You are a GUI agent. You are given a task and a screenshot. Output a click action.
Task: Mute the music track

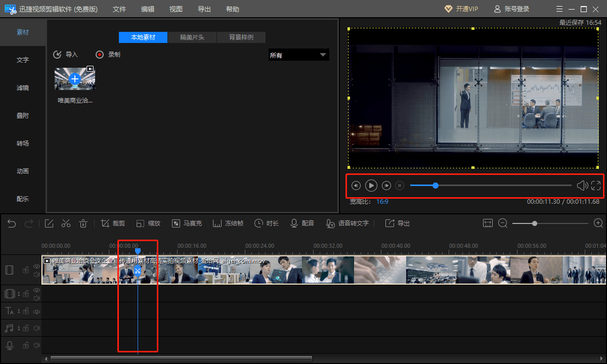36,328
